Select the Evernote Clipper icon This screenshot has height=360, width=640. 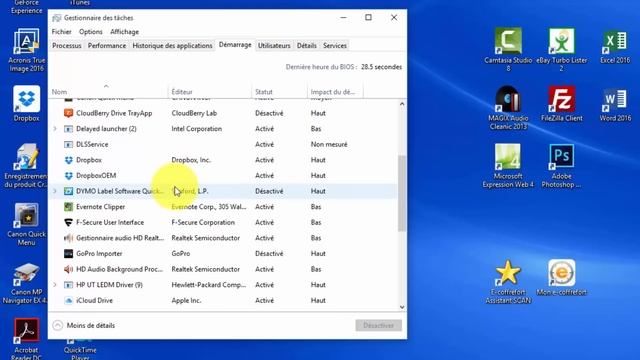click(69, 207)
